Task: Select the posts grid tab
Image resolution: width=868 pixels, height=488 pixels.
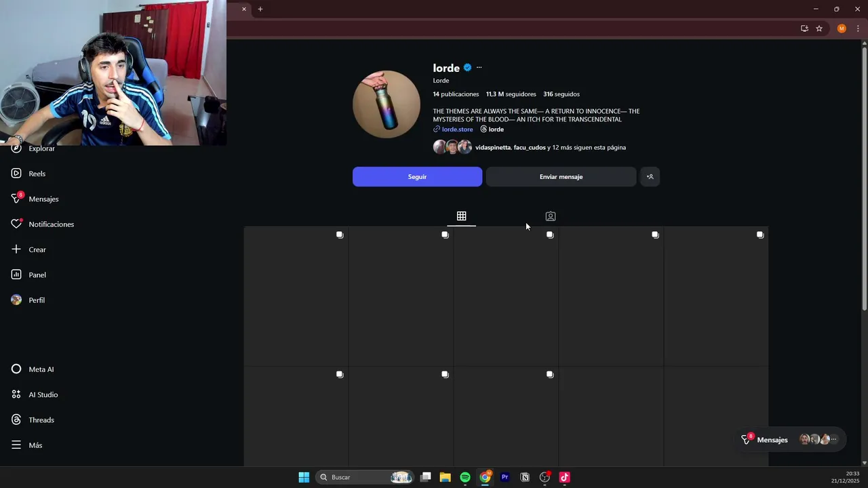Action: [461, 216]
